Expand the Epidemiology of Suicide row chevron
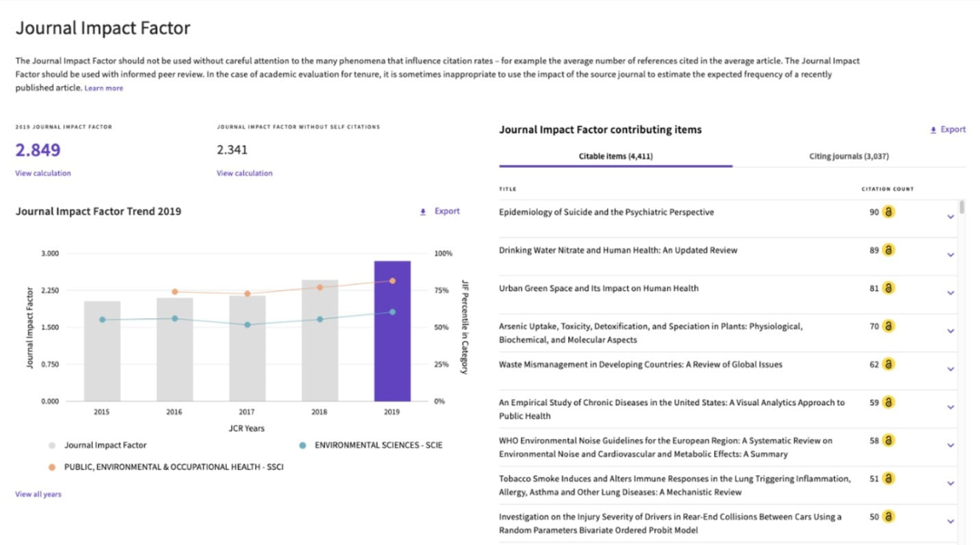The height and width of the screenshot is (545, 980). point(950,217)
